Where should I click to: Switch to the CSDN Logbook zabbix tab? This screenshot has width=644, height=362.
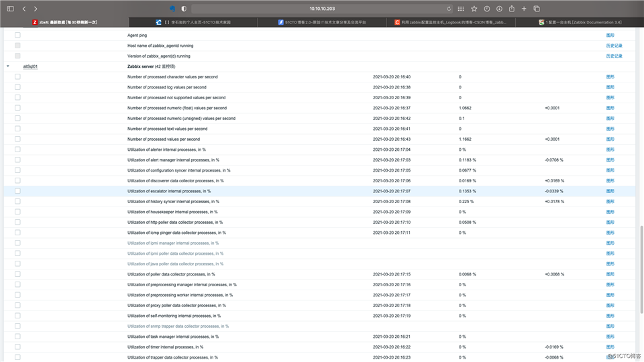451,22
